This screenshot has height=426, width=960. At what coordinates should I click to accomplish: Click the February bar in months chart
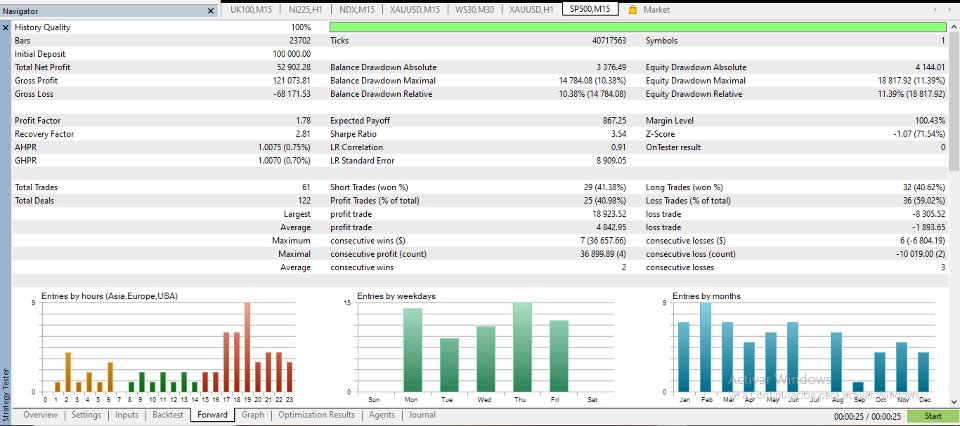point(705,347)
